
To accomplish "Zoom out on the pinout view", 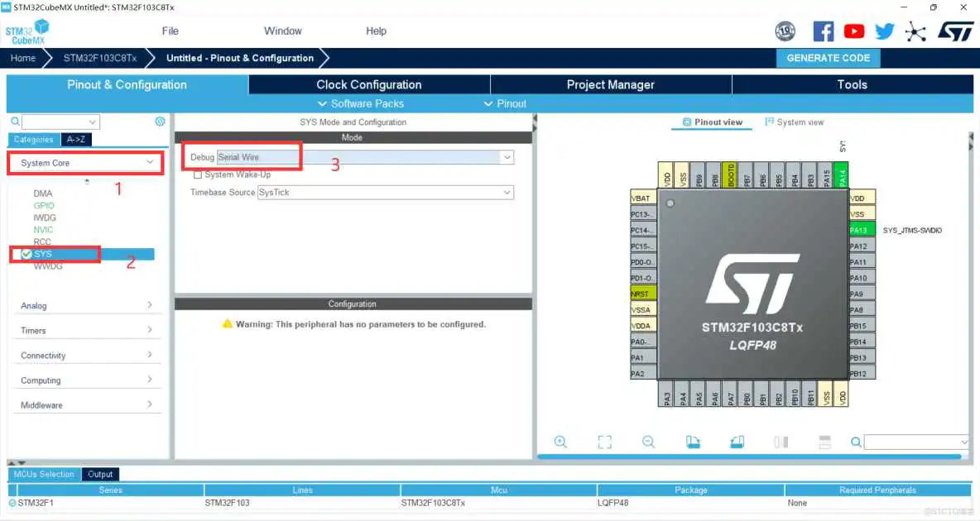I will 648,442.
